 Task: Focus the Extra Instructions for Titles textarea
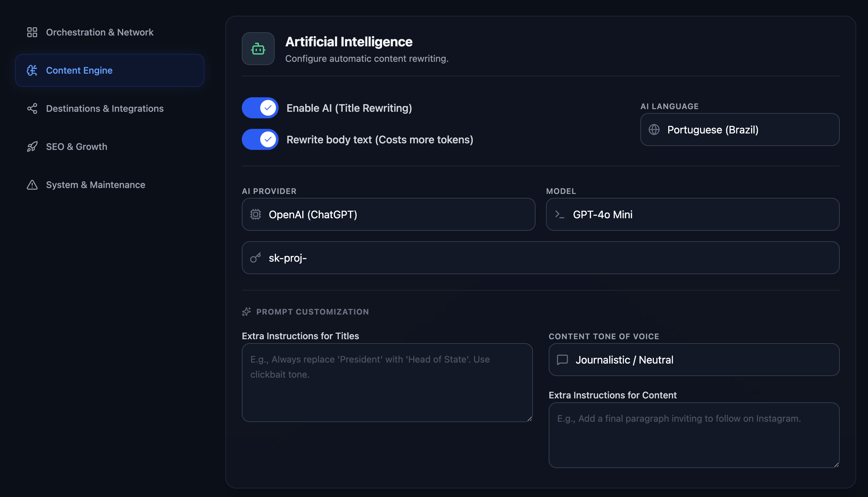click(x=387, y=383)
